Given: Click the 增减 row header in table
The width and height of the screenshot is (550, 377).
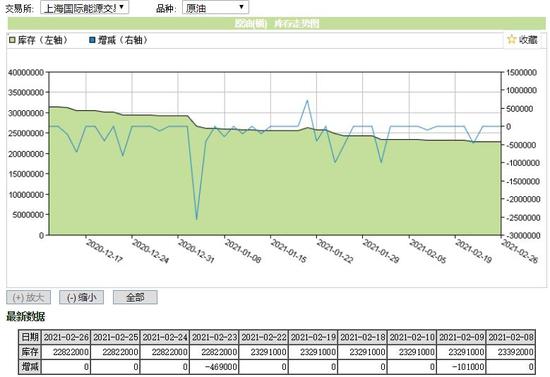Looking at the screenshot, I should [x=30, y=367].
